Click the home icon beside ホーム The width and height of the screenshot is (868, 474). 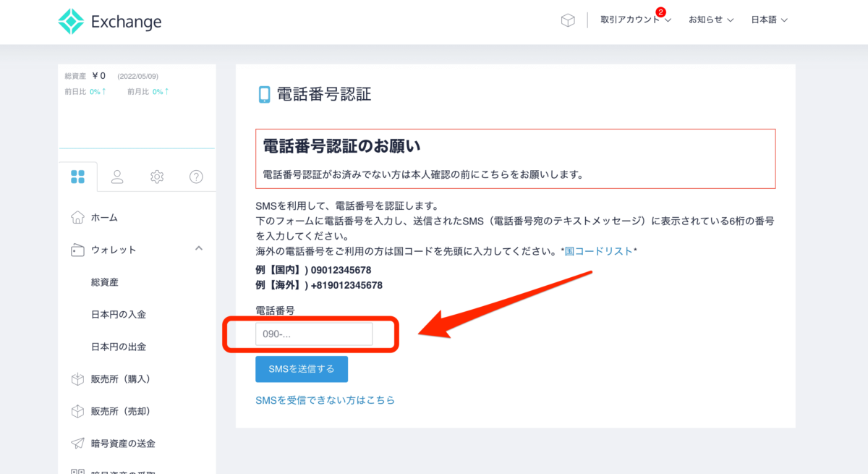(77, 217)
